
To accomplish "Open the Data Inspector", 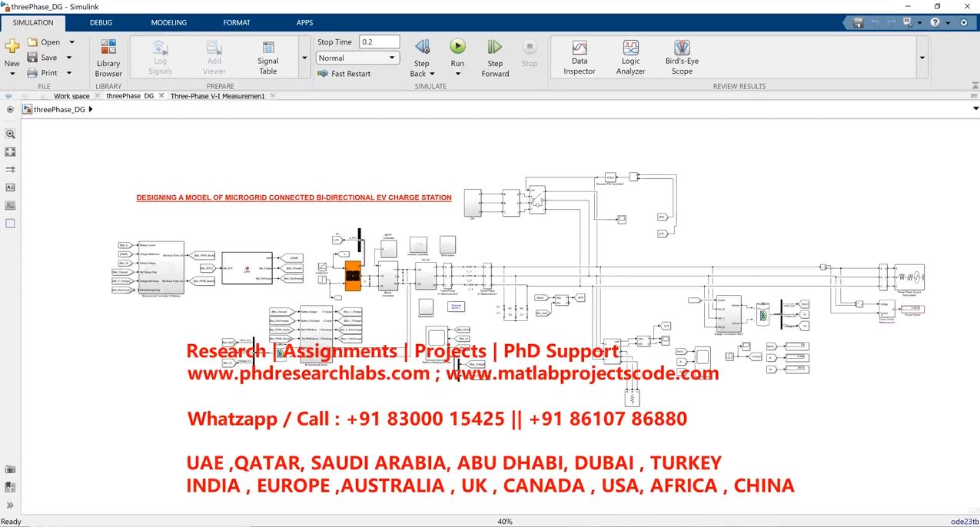I will pos(580,58).
